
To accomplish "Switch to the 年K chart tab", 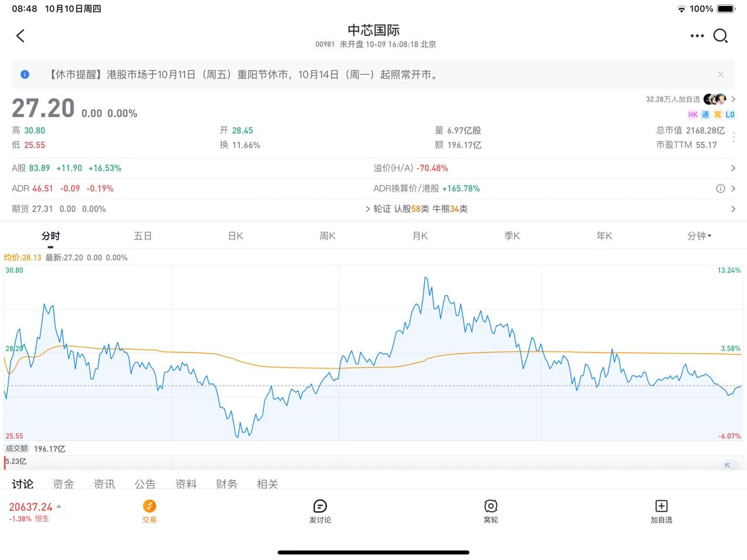I will point(604,236).
